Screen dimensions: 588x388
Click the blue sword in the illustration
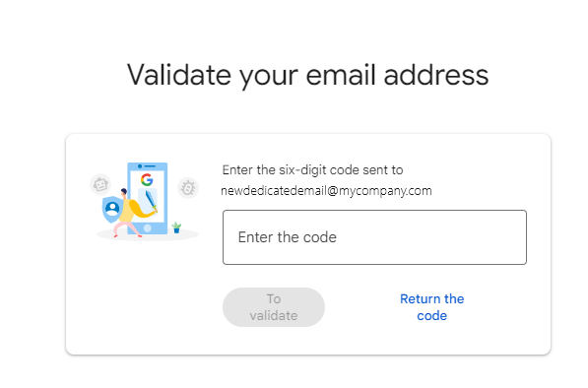coord(151,200)
